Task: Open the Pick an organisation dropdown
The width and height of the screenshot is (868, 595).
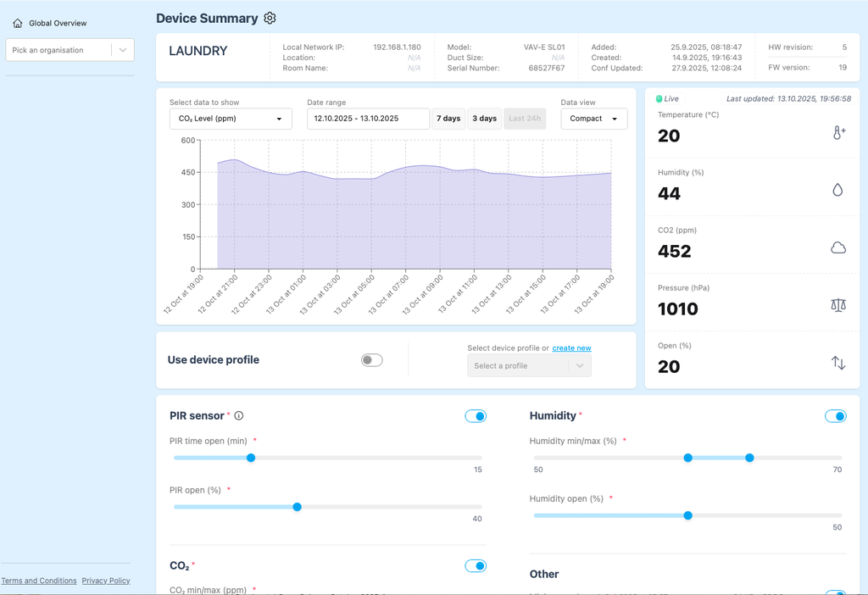Action: pos(70,50)
